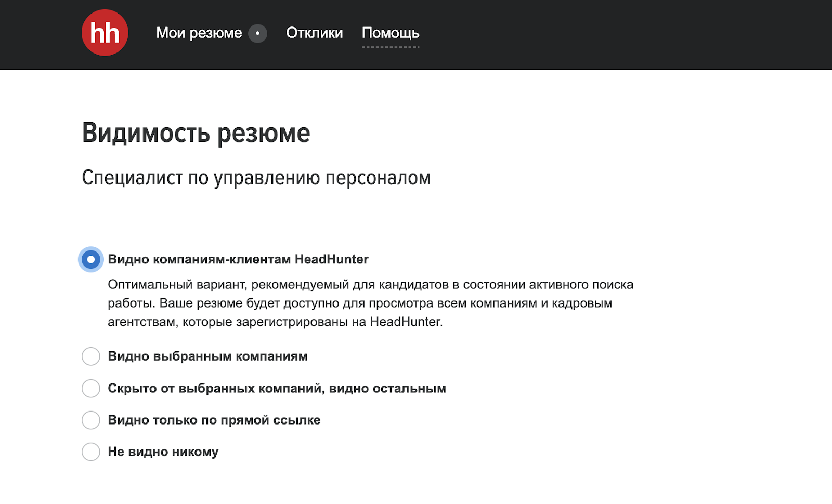This screenshot has width=832, height=504.
Task: Click the red hh logo
Action: 105,33
